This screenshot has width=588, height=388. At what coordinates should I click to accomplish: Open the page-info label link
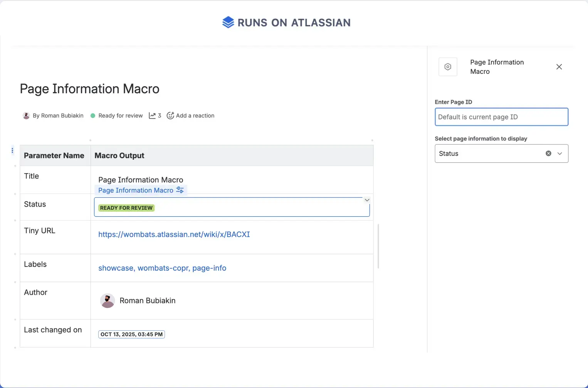coord(209,268)
